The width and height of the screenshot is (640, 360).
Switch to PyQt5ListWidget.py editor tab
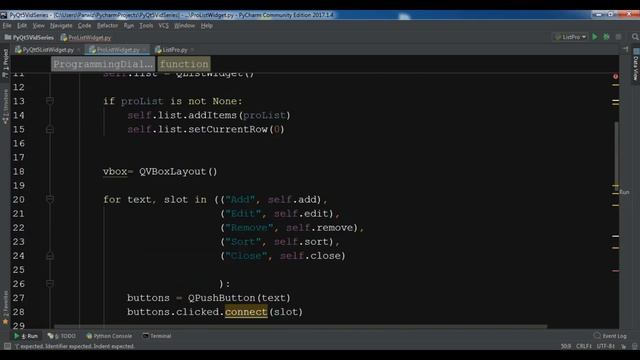pos(47,50)
